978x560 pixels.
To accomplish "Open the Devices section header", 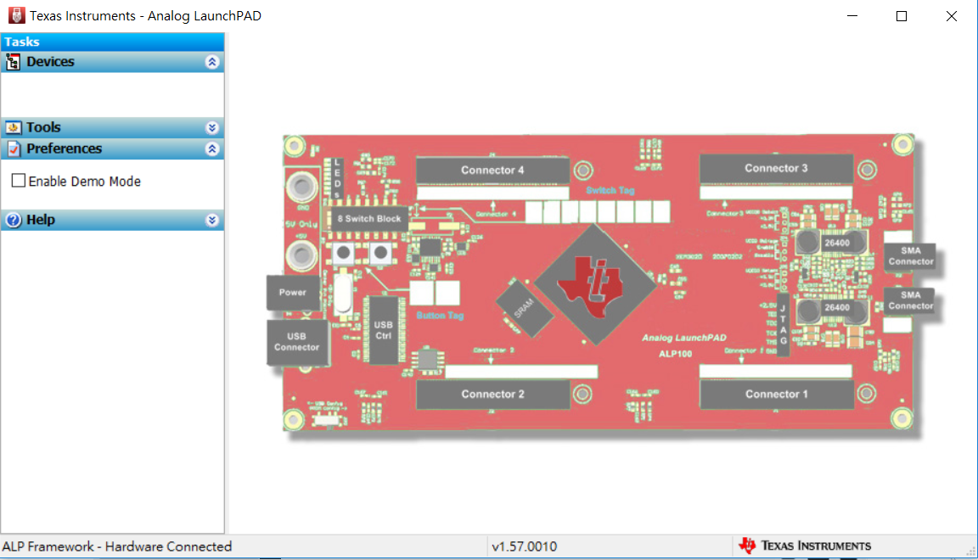I will (x=112, y=62).
